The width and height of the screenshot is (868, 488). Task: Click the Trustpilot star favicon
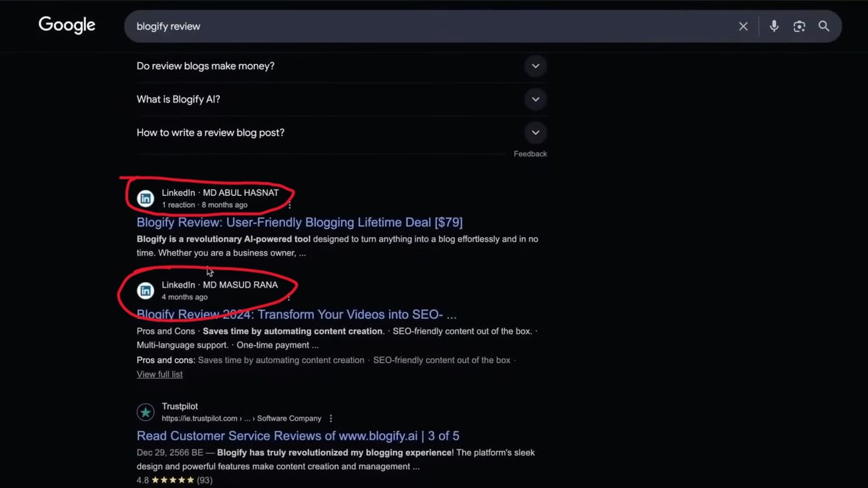pos(145,412)
